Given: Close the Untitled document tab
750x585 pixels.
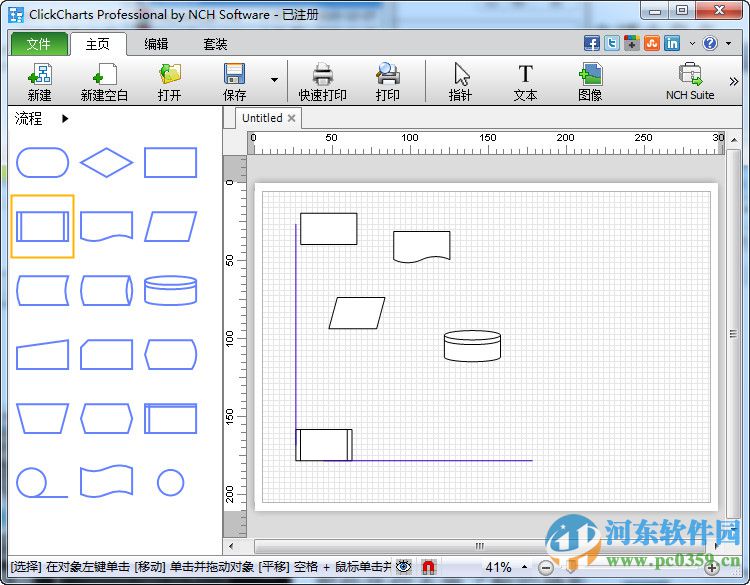Looking at the screenshot, I should point(291,118).
